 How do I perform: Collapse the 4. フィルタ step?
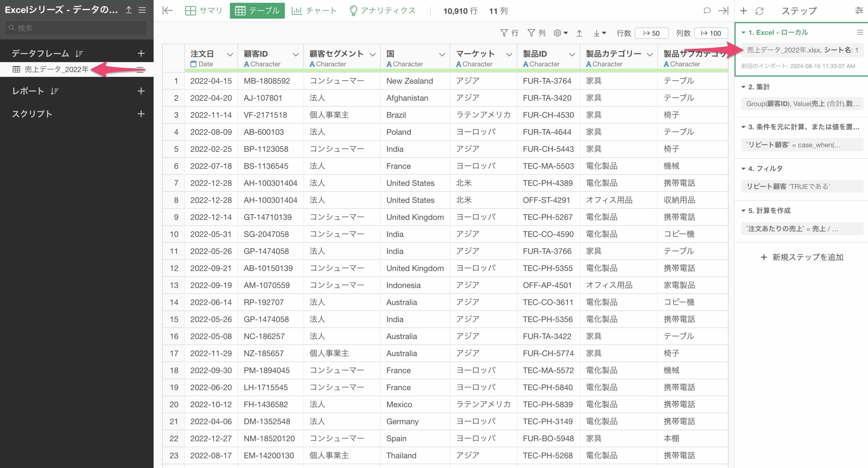click(x=743, y=169)
